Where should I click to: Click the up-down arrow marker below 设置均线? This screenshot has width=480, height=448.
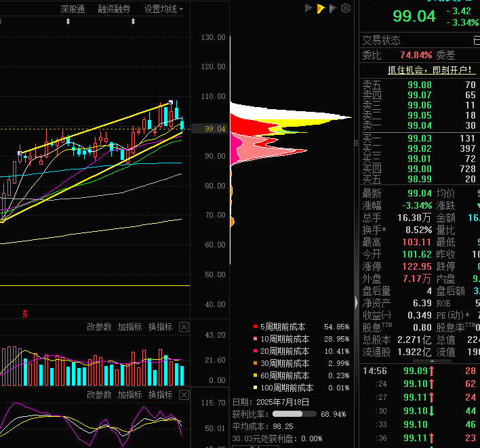click(x=133, y=22)
